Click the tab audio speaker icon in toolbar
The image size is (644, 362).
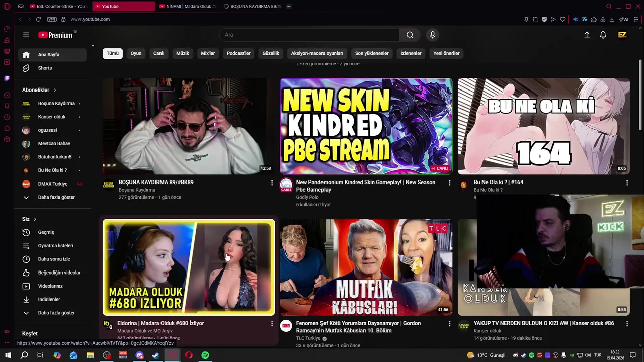pyautogui.click(x=576, y=19)
